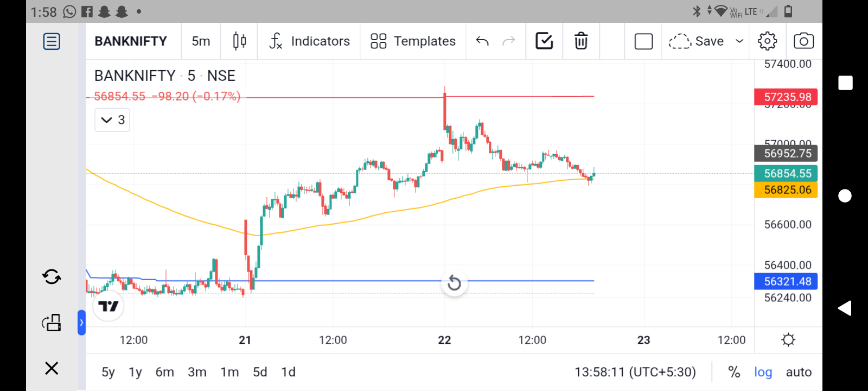Expand the indicator legend showing 3

coord(112,120)
